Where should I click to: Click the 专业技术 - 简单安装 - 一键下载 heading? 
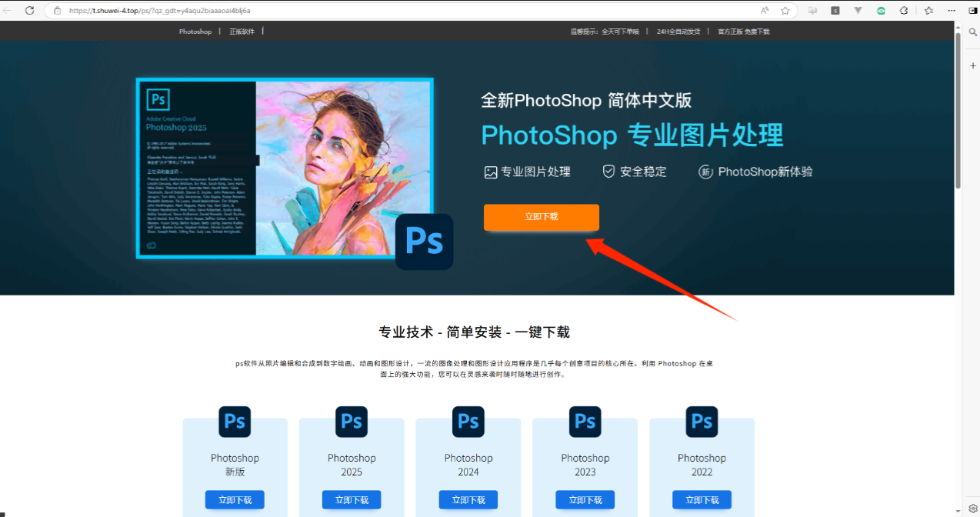[475, 332]
